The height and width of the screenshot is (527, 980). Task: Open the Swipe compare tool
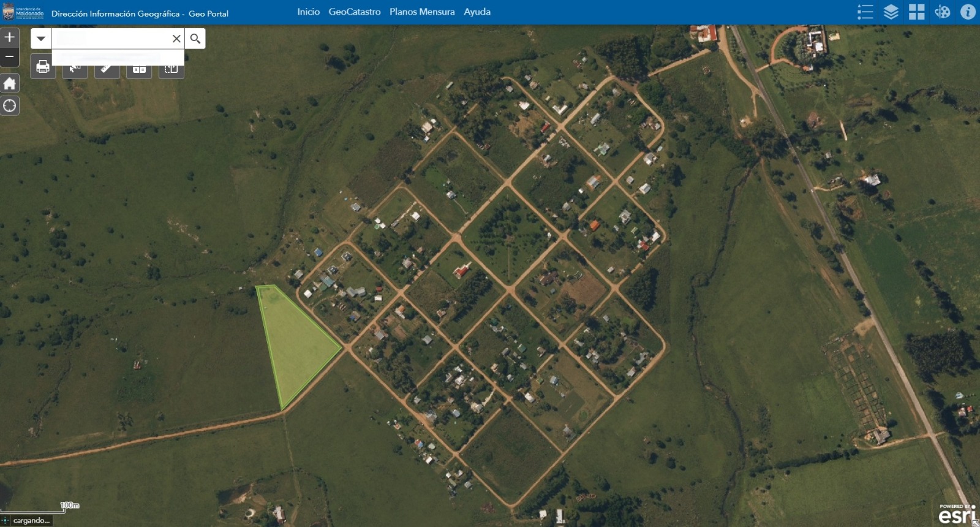pos(171,70)
